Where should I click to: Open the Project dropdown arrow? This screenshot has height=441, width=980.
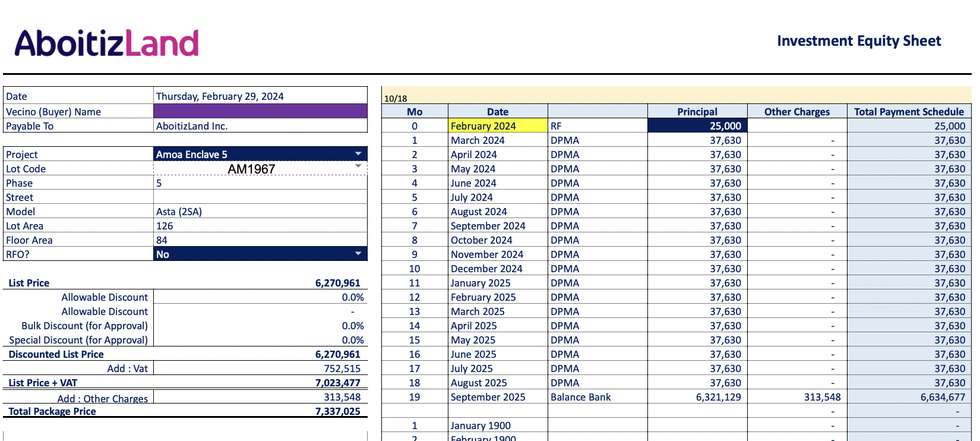358,154
